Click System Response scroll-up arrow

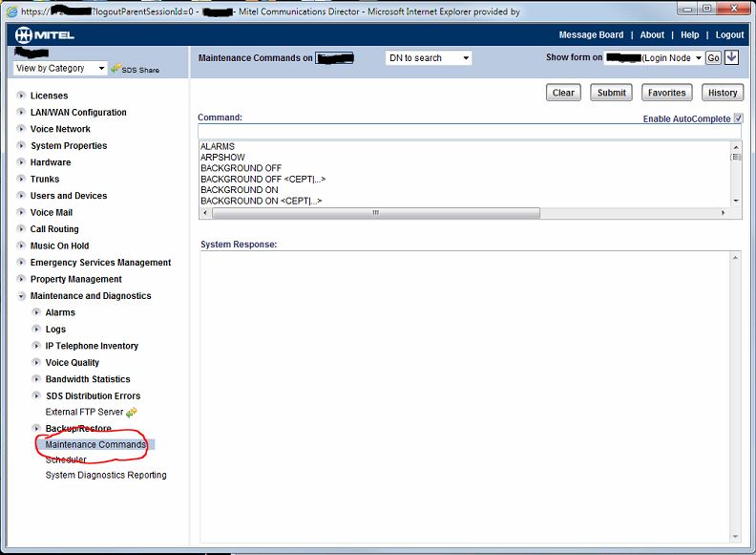[735, 258]
